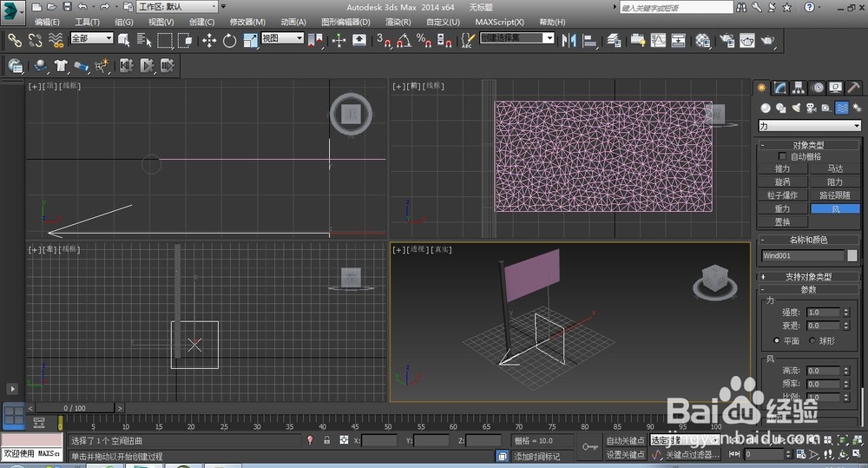868x468 pixels.
Task: Open the MAXScript(X) menu
Action: (x=499, y=22)
